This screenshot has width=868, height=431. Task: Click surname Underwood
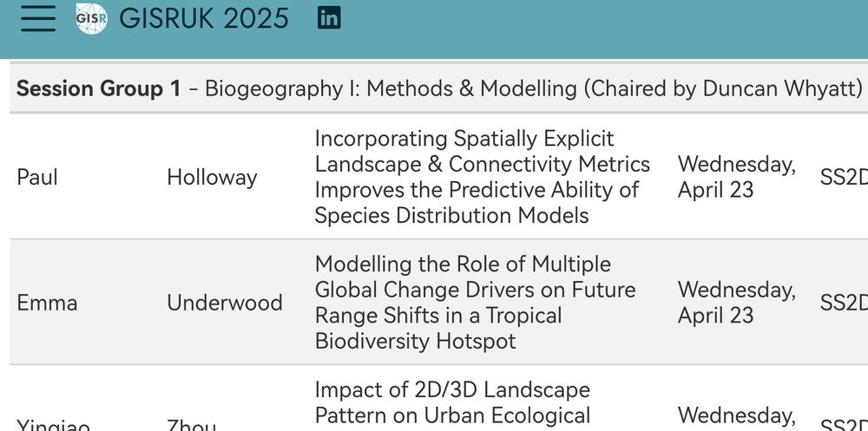tap(225, 303)
